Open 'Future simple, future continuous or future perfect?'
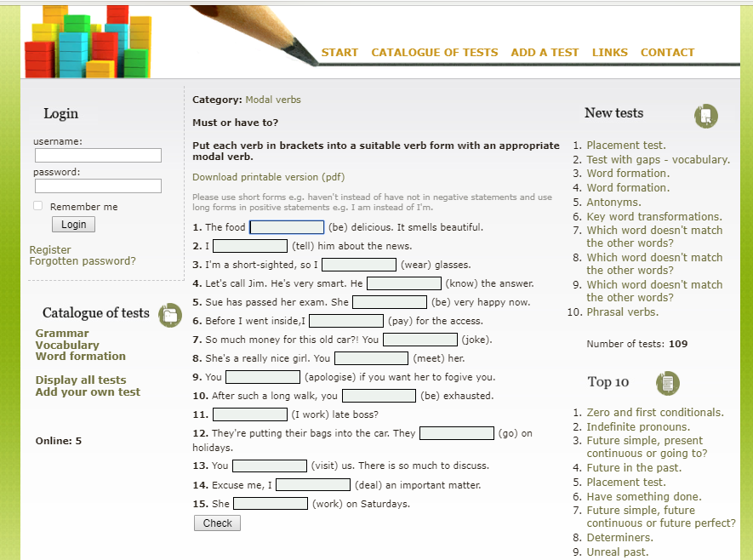 coord(661,517)
